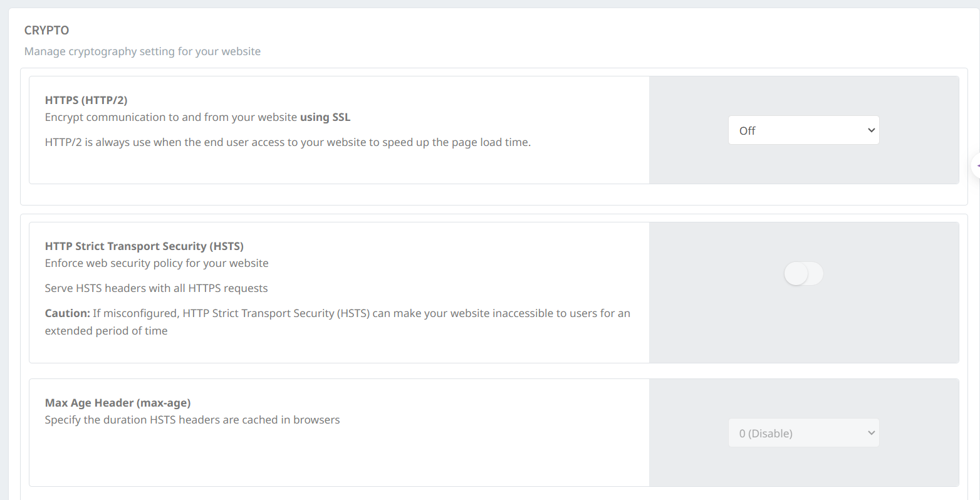Click the bold 'using SSL' text

click(x=325, y=117)
